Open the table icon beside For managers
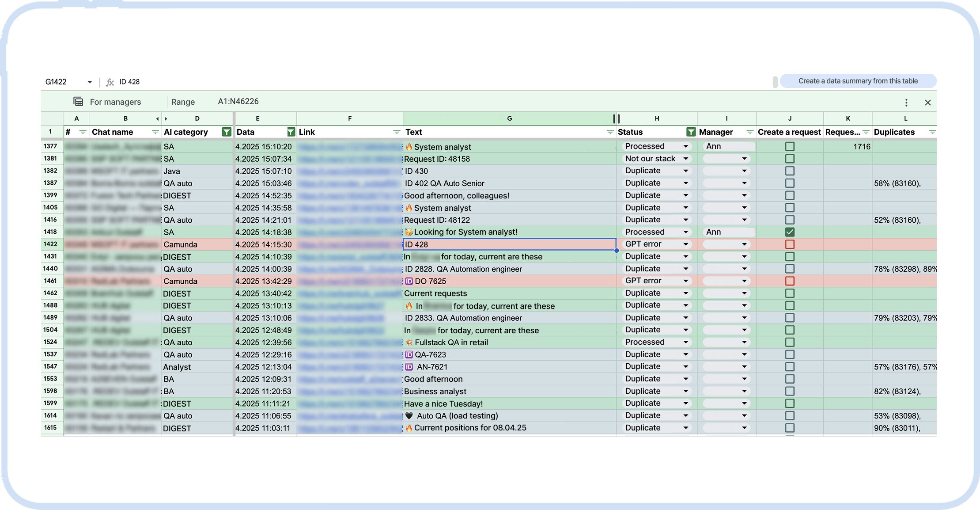This screenshot has height=510, width=980. (78, 102)
